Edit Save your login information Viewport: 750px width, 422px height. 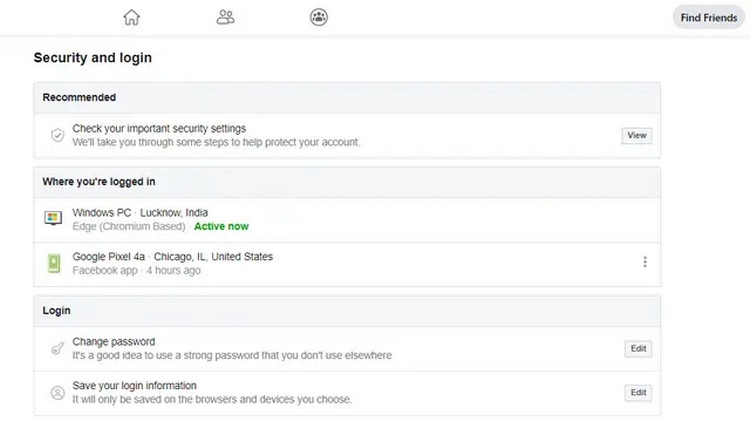pyautogui.click(x=637, y=393)
